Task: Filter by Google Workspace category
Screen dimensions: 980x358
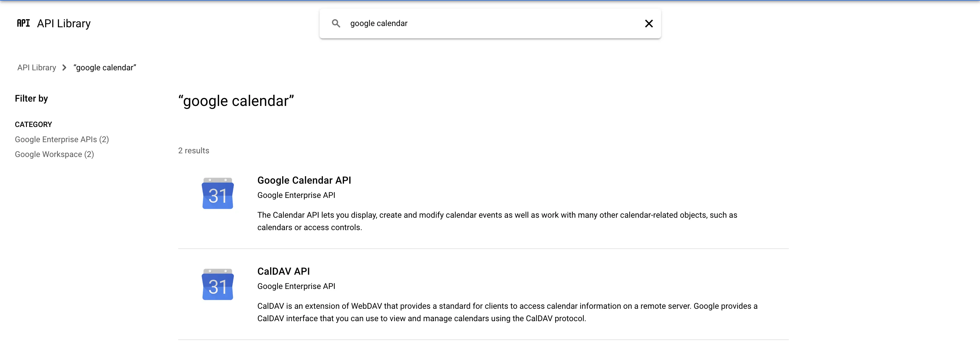Action: 54,154
